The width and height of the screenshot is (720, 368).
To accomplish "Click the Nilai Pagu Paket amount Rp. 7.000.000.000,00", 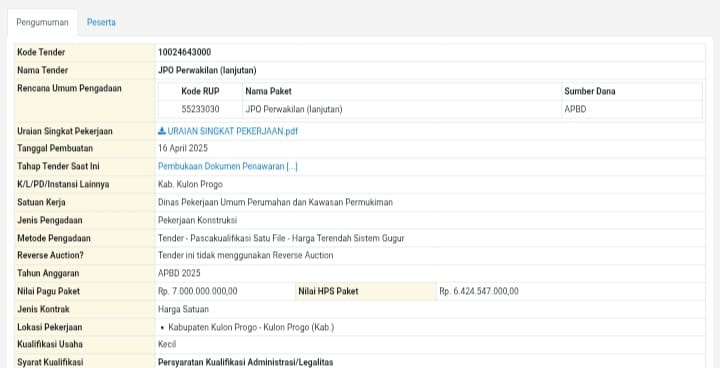I will (198, 291).
